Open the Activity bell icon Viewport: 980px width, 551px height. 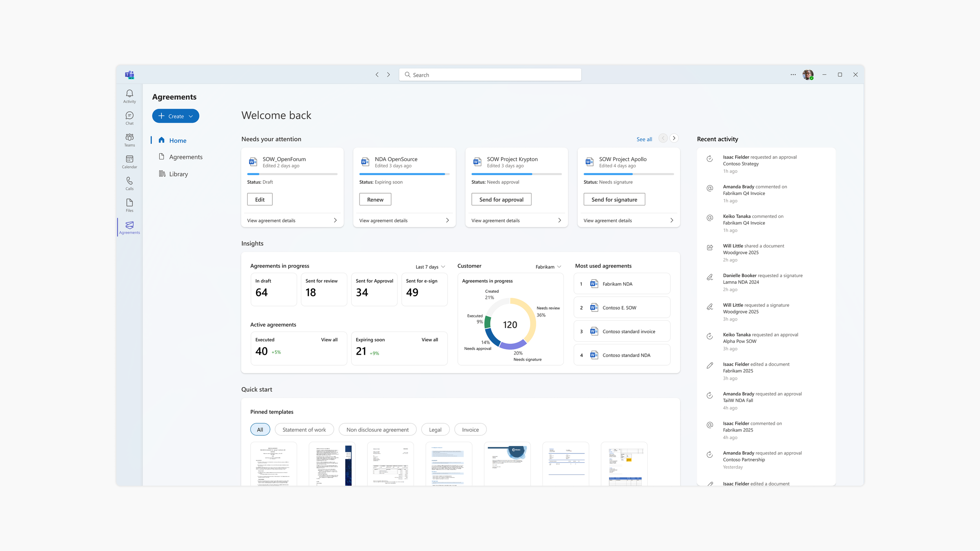click(x=129, y=96)
